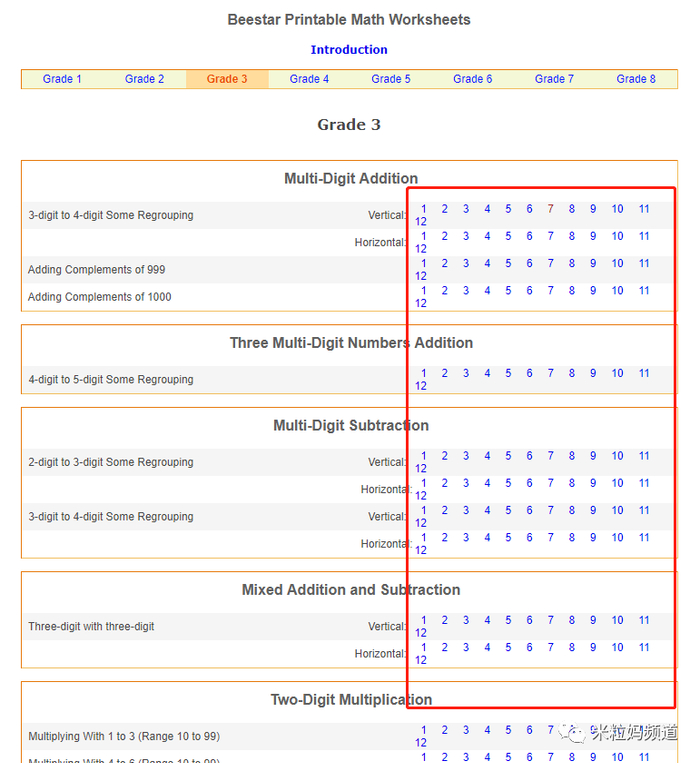Click the 'Adding Complements of 1000' row label

[x=99, y=297]
